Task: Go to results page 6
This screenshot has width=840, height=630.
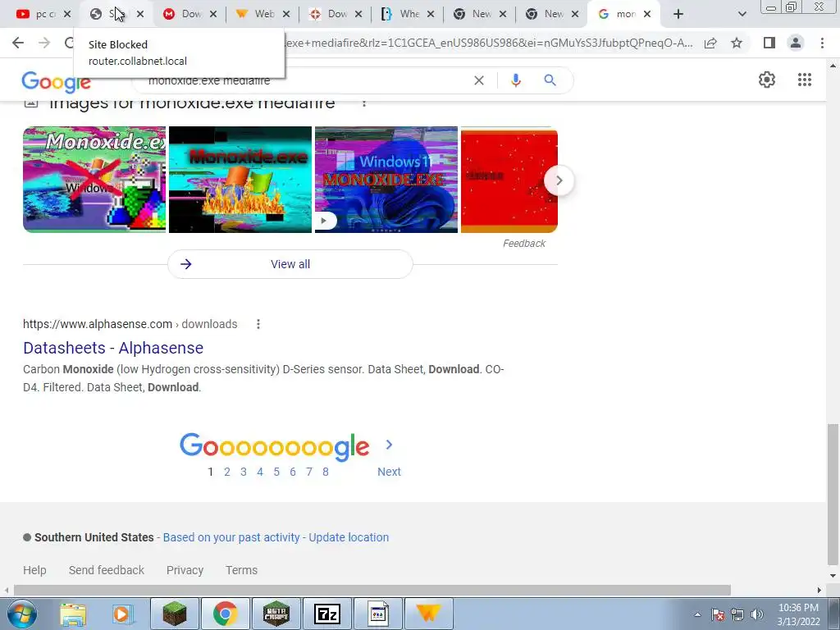Action: (x=293, y=472)
